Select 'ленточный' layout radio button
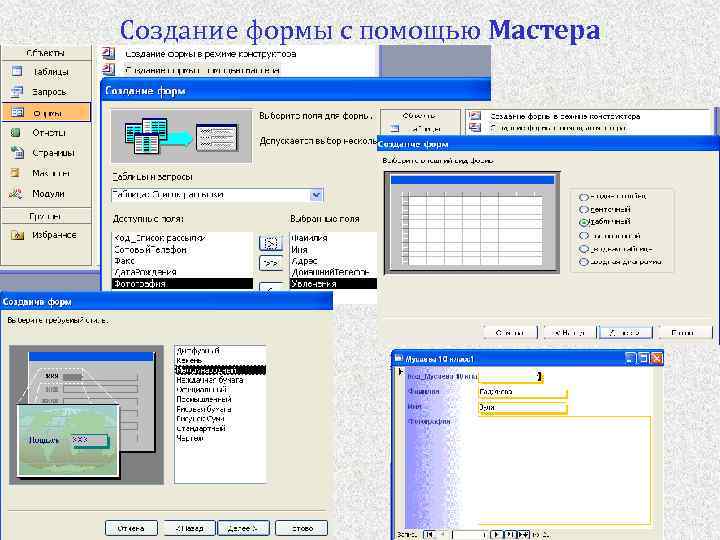Image resolution: width=720 pixels, height=540 pixels. 584,209
